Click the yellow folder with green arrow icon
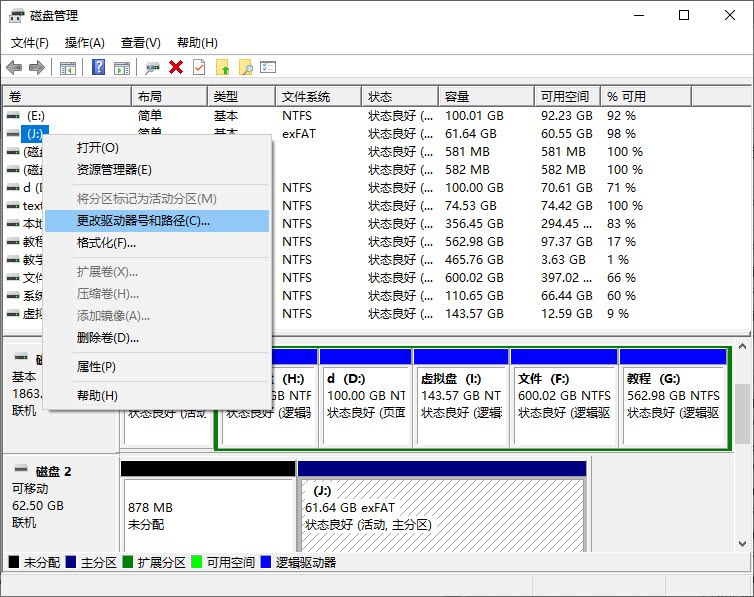Image resolution: width=754 pixels, height=597 pixels. point(223,67)
